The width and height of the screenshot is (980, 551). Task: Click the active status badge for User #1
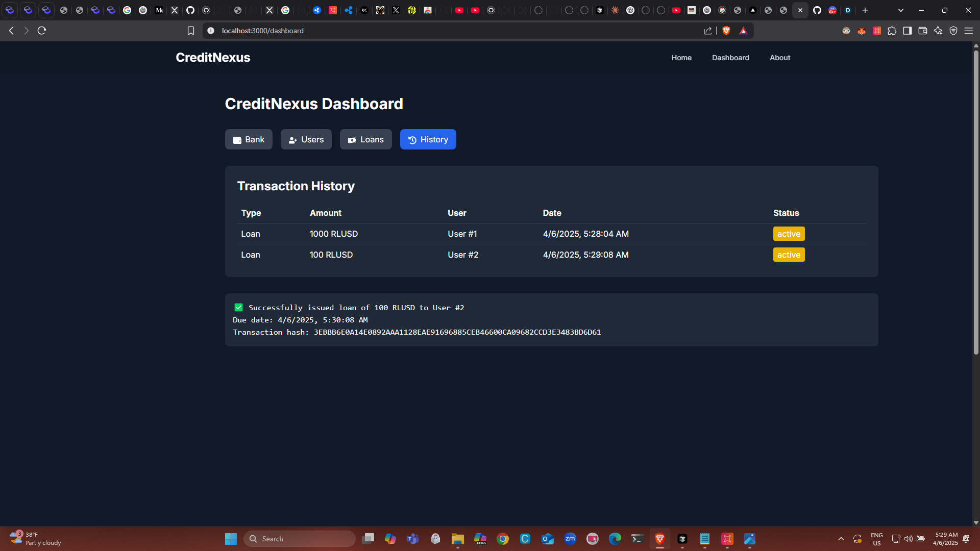[x=789, y=234]
